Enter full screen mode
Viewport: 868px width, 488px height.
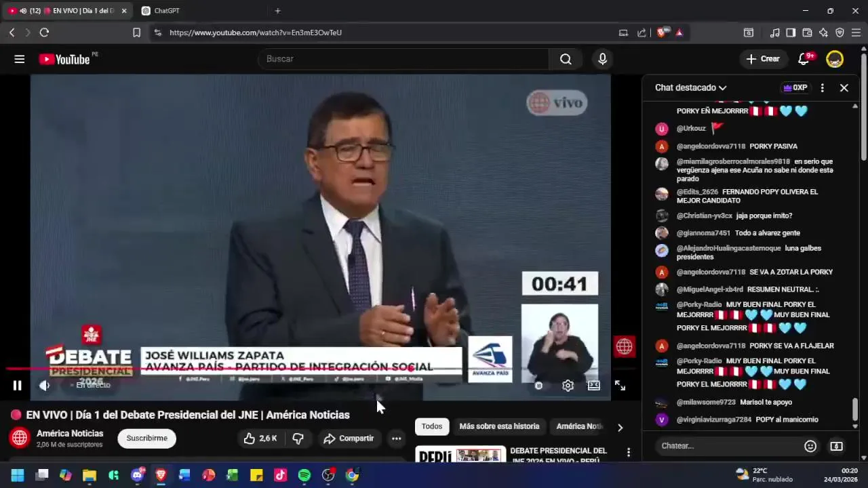620,386
